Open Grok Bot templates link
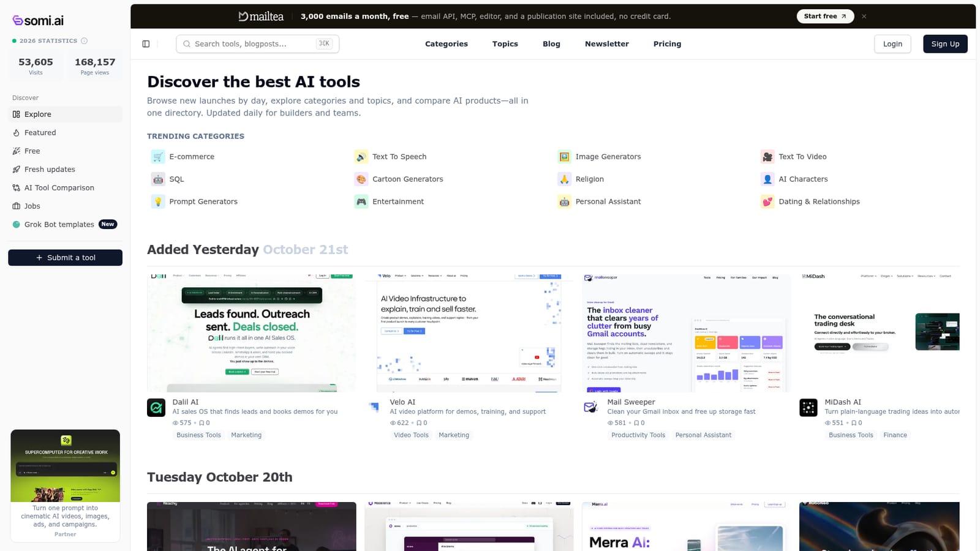The height and width of the screenshot is (551, 980). 66,225
